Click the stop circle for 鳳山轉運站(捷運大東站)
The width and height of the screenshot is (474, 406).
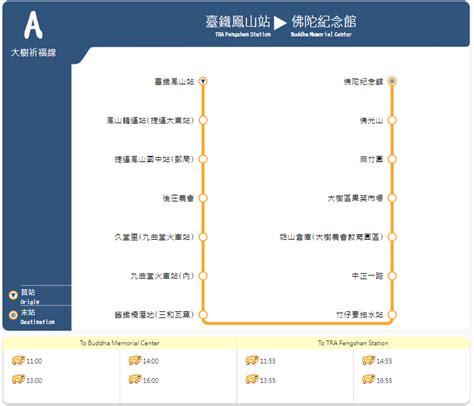[x=203, y=120]
